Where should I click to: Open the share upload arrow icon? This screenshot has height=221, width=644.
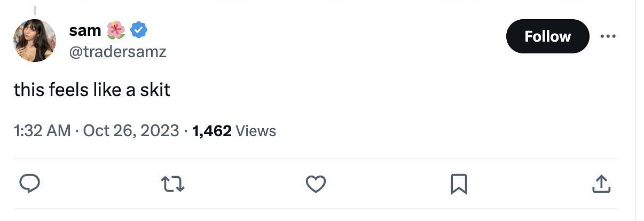coord(602,184)
